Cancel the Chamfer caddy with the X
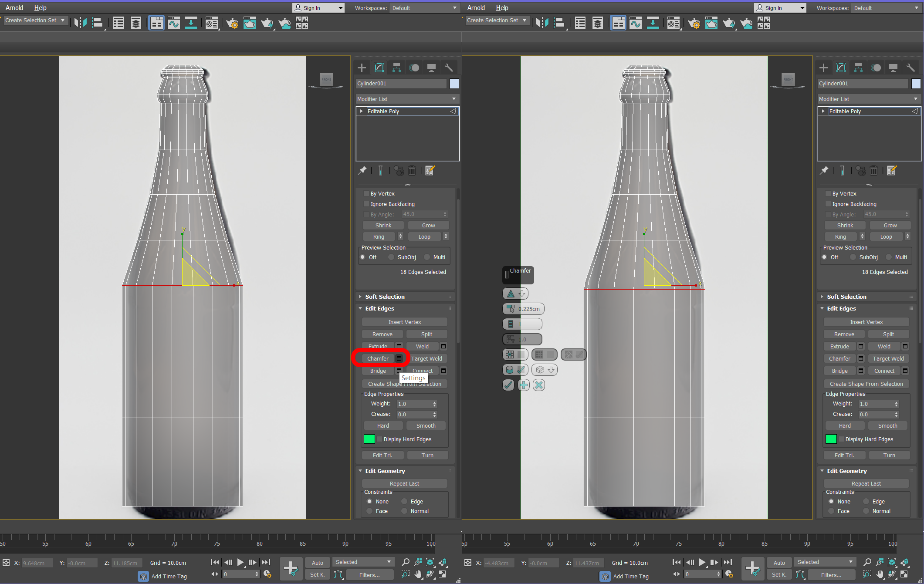Screen dimensions: 924x584 pyautogui.click(x=539, y=385)
